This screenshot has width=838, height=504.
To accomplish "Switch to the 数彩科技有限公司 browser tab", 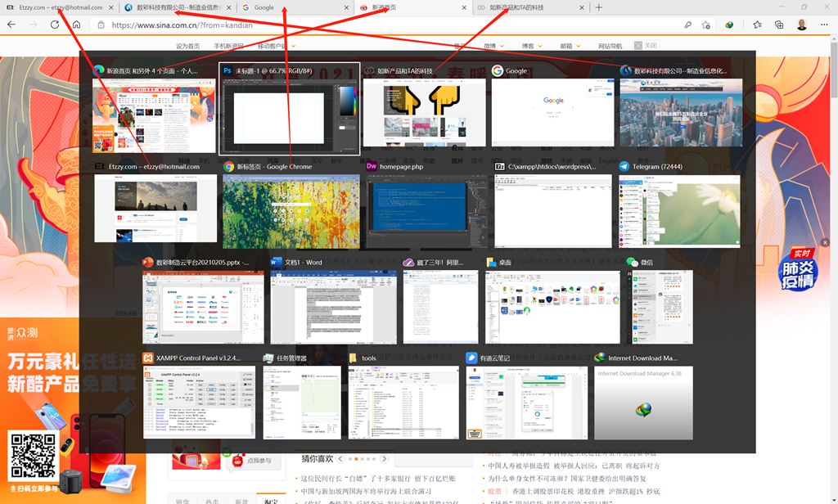I will click(x=178, y=7).
